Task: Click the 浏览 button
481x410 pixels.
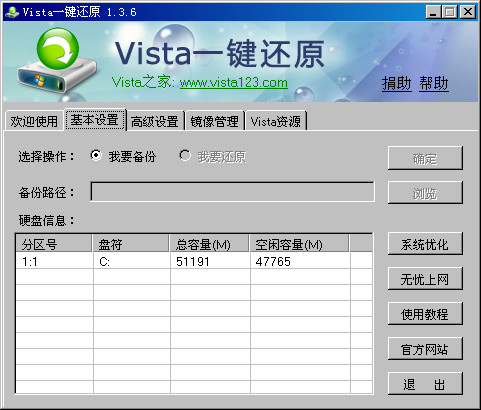Action: tap(425, 193)
